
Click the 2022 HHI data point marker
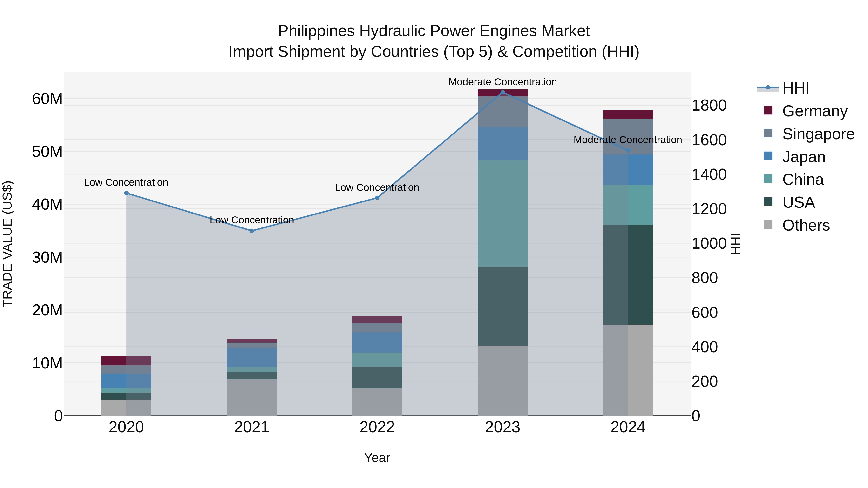tap(377, 198)
